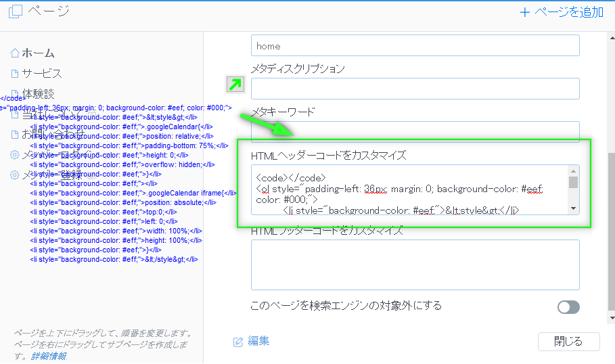Click header code textarea scroll up arrow

point(574,171)
